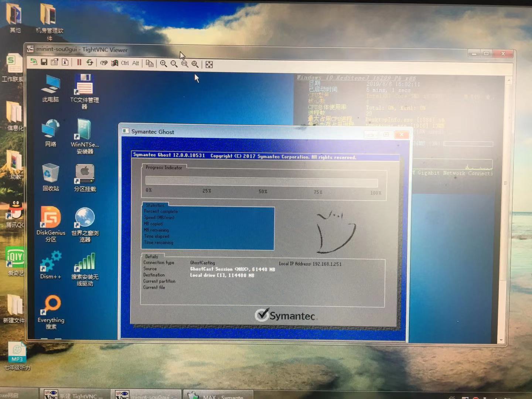This screenshot has height=399, width=532.
Task: Select the DiskGenius 分区 shortcut
Action: [x=51, y=224]
